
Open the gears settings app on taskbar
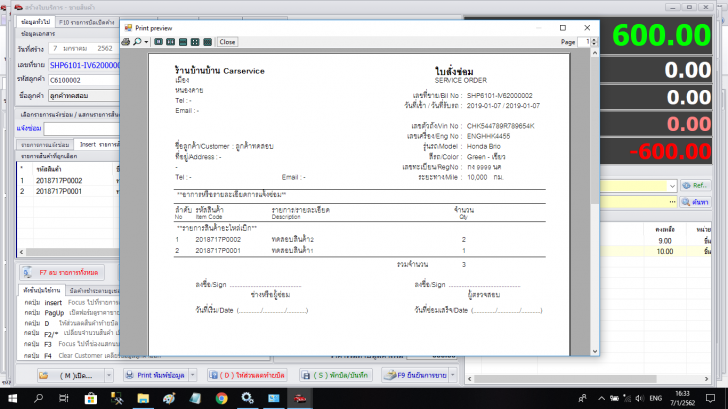(x=247, y=398)
